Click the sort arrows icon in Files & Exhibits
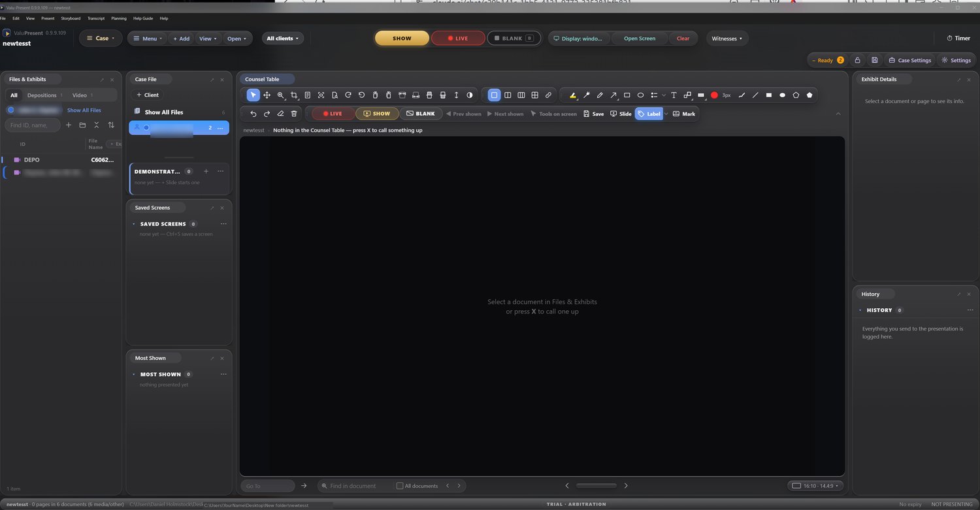Screen dimensions: 980x510 point(111,125)
